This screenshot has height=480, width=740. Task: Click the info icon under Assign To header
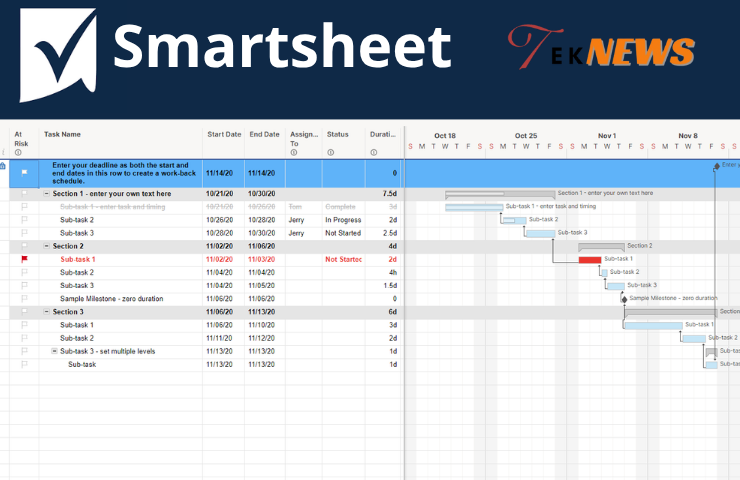(294, 152)
